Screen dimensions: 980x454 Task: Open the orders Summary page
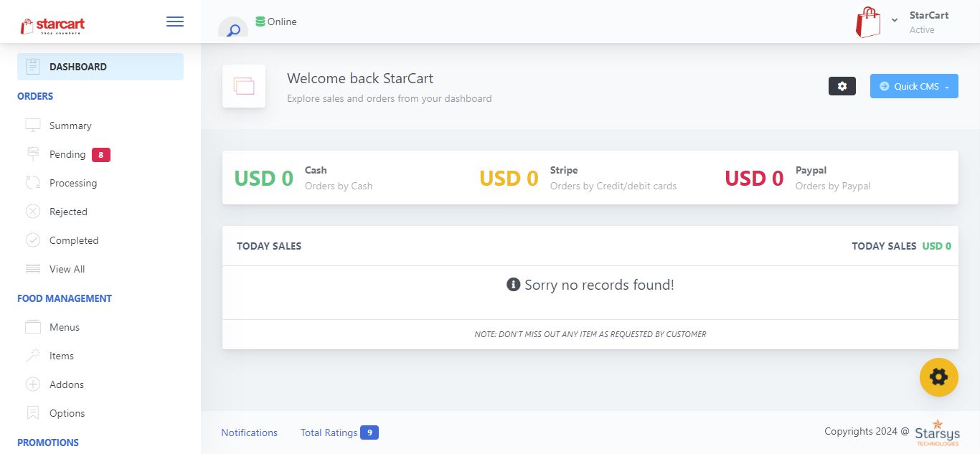(x=70, y=126)
